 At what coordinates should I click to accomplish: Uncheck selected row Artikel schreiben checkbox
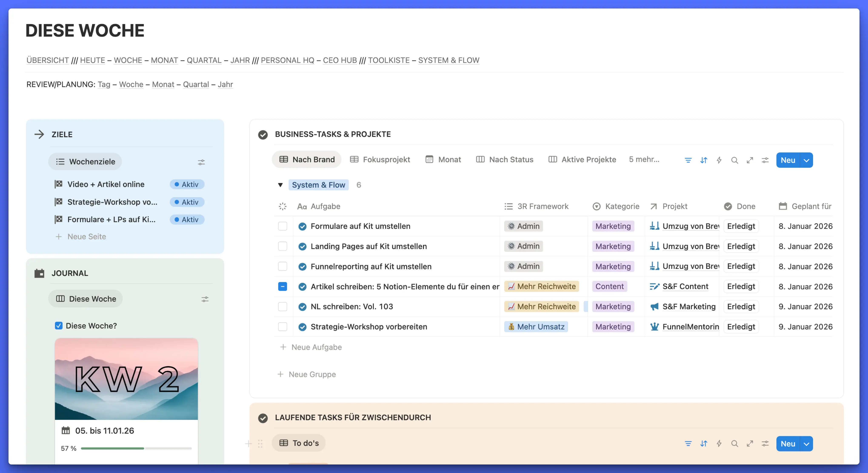(282, 287)
